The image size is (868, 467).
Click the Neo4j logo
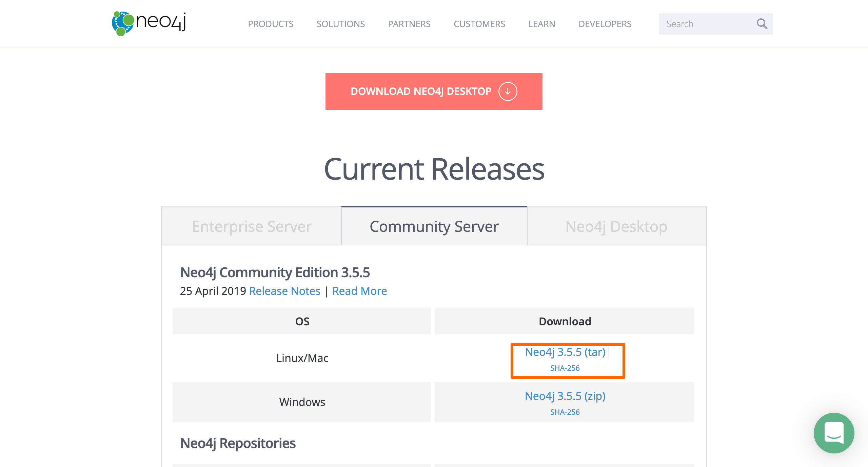point(149,23)
